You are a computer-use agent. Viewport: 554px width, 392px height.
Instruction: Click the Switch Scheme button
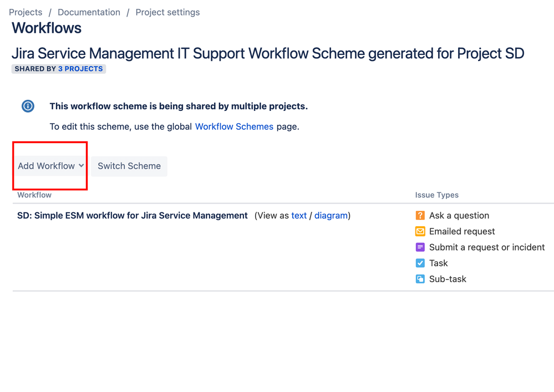(x=129, y=166)
